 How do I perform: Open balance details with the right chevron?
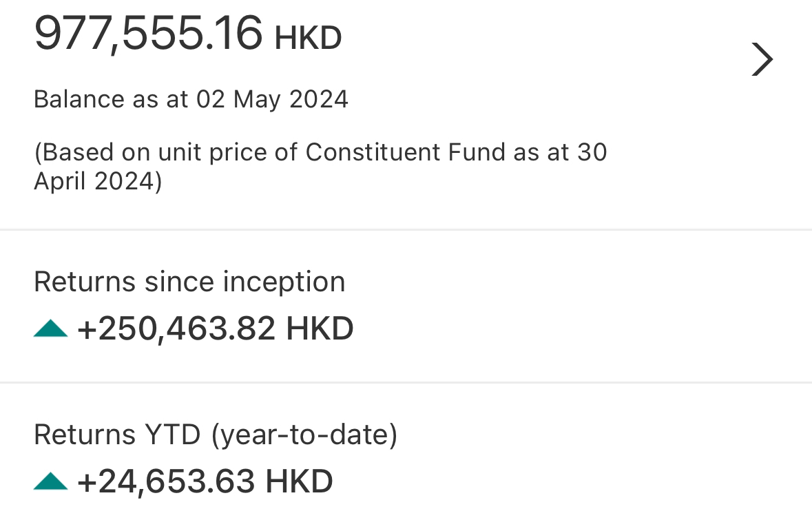762,59
